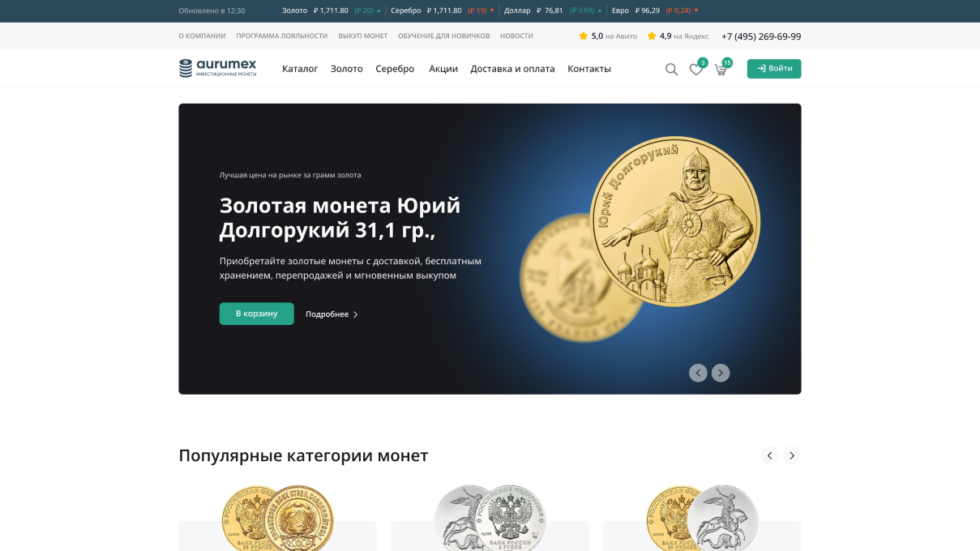Viewport: 980px width, 551px height.
Task: Open the Золото menu item
Action: pos(347,69)
